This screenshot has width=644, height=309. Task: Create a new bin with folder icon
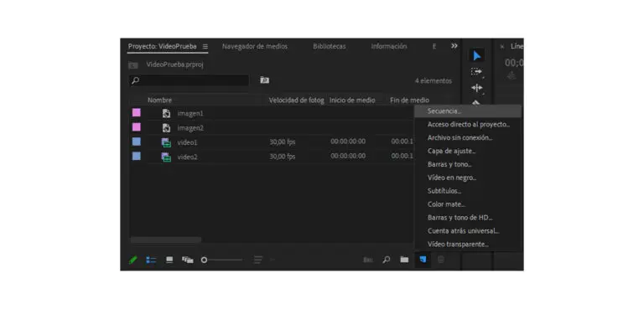[x=404, y=260]
